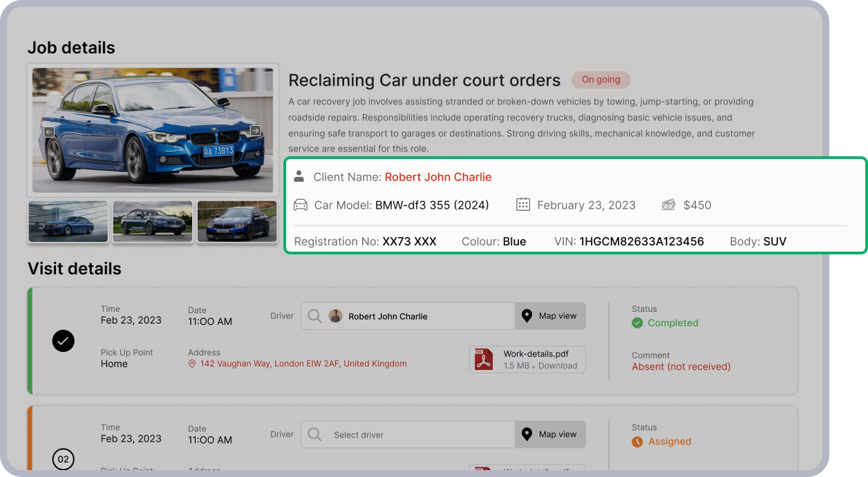Click the On going status badge

coord(601,79)
